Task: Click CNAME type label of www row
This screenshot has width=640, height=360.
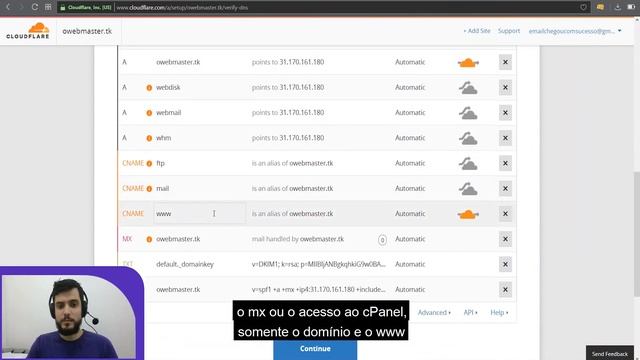Action: (x=133, y=214)
